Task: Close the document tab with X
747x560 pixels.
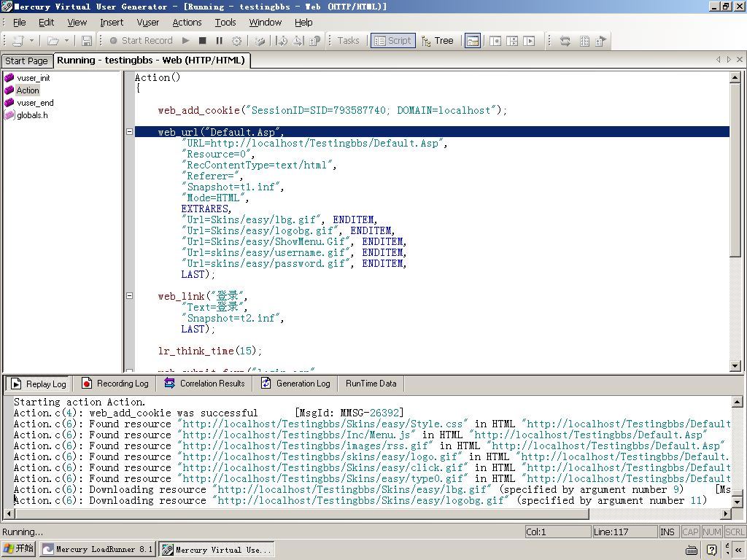Action: [740, 60]
